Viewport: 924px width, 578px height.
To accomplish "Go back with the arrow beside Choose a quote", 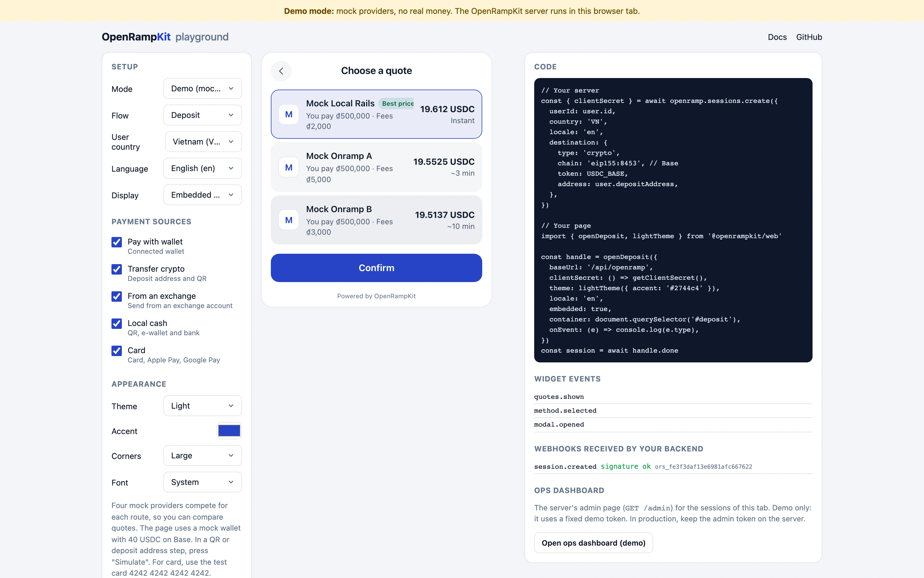I will (x=281, y=71).
